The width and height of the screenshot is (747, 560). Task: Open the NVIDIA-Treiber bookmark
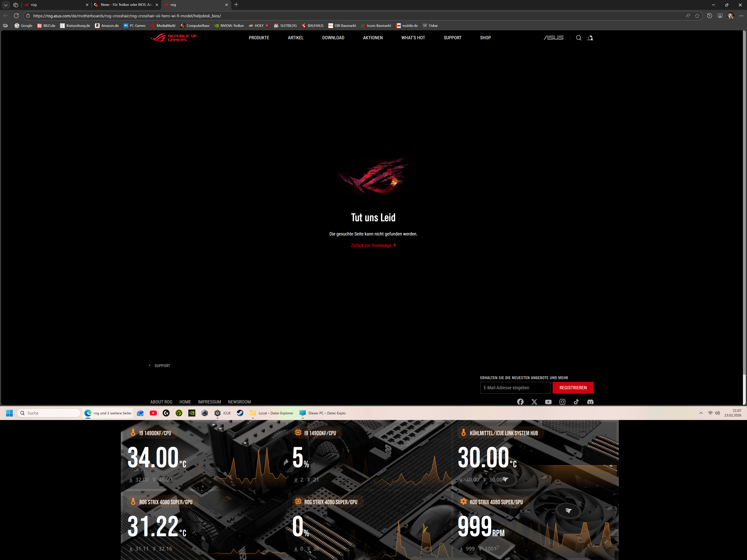[229, 26]
